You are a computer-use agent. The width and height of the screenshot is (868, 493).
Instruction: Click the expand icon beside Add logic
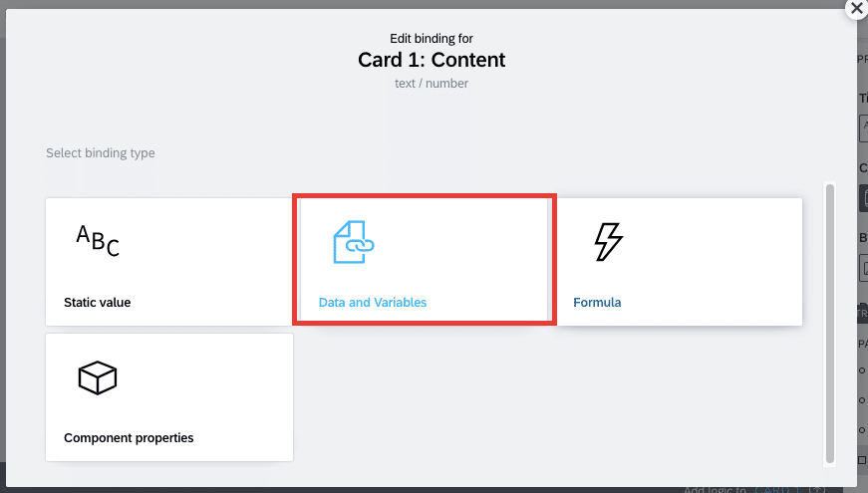(816, 490)
